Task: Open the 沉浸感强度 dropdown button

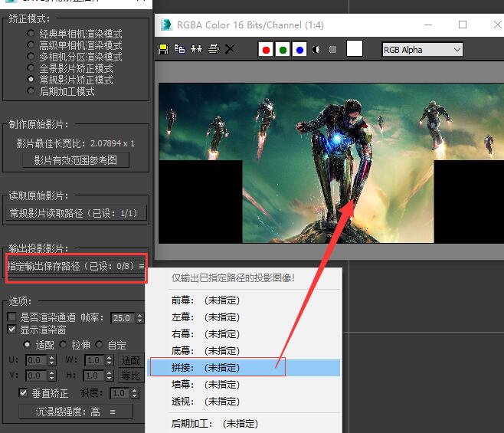Action: click(75, 412)
